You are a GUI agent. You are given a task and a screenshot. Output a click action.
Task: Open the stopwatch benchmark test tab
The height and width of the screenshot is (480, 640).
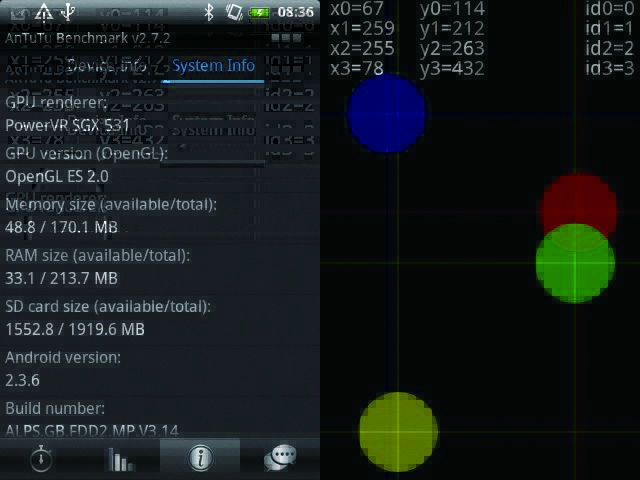click(40, 458)
